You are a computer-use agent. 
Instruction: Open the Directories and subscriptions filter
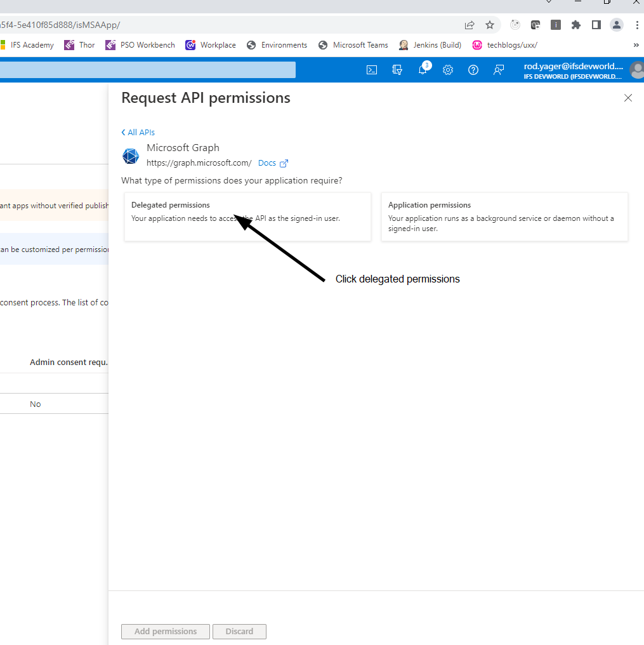[397, 70]
